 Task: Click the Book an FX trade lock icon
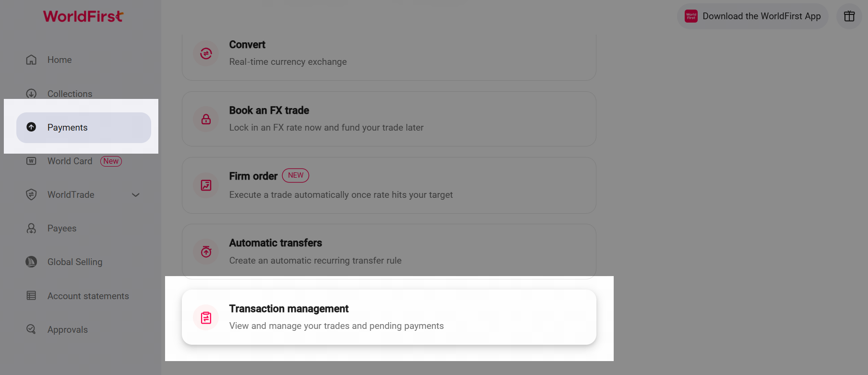click(206, 119)
